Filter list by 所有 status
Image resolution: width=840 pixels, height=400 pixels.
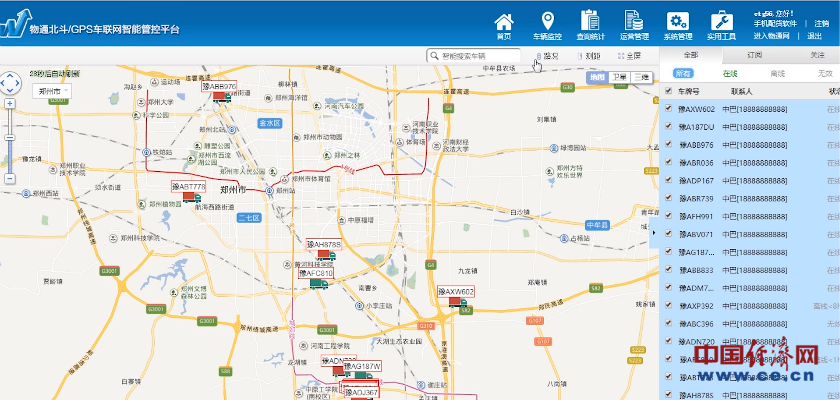point(682,73)
